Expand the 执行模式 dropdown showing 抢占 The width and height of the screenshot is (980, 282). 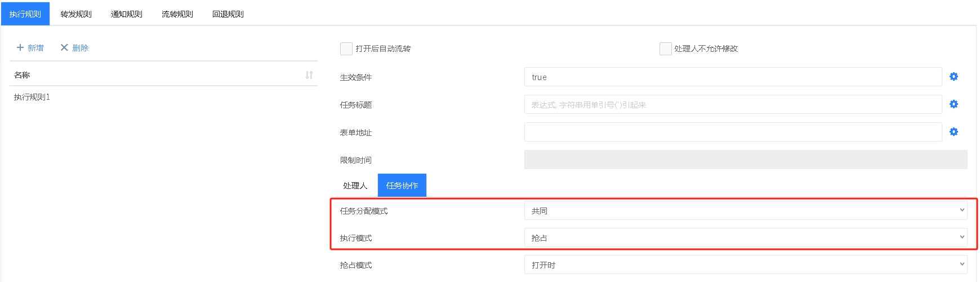pos(745,238)
